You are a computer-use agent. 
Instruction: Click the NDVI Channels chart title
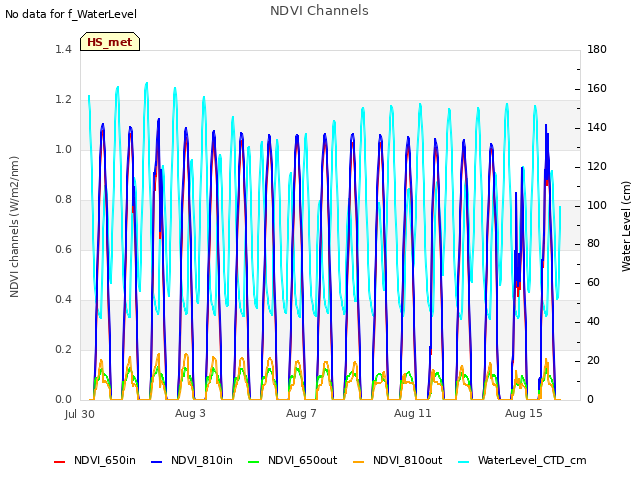pos(319,11)
